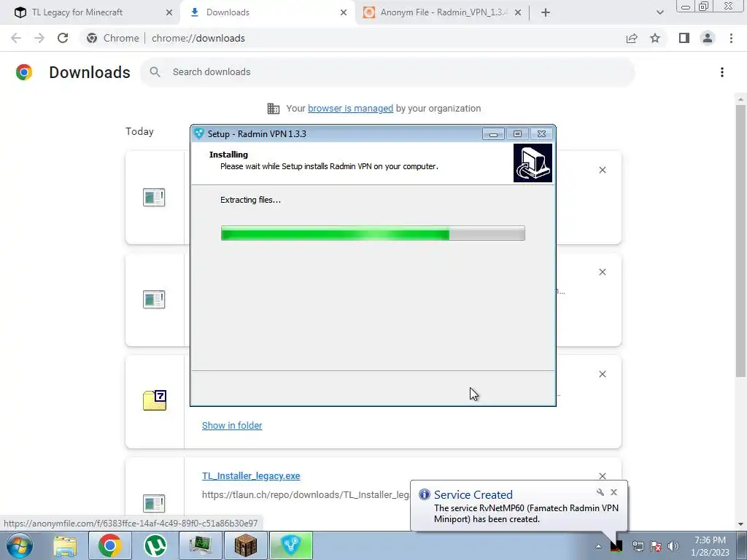747x560 pixels.
Task: Minimize the Radmin VPN setup window
Action: 493,134
